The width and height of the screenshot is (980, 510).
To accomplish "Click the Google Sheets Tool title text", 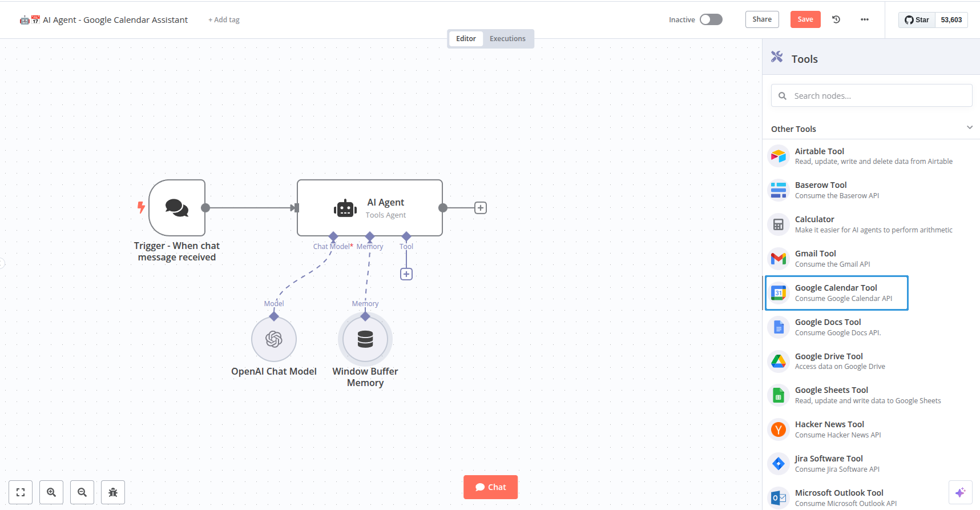I will click(x=831, y=390).
